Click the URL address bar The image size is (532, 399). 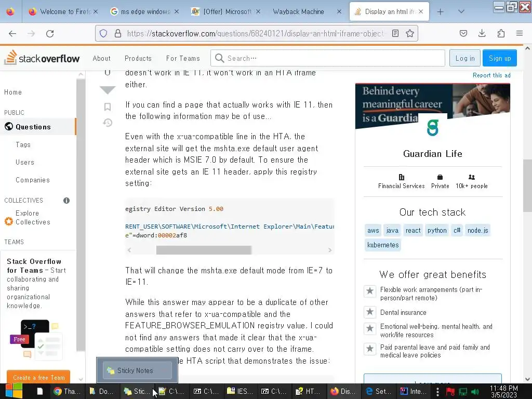256,33
